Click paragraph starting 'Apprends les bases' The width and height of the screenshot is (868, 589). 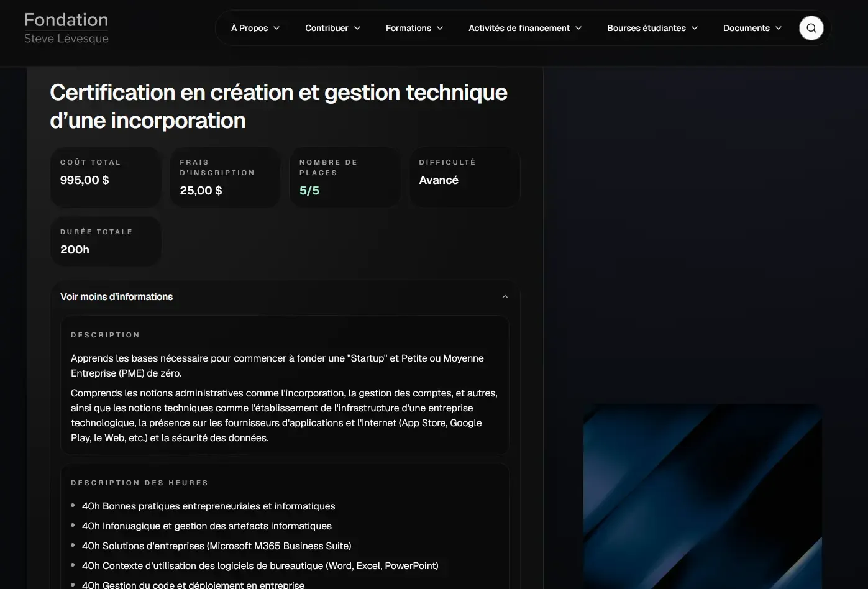point(277,366)
